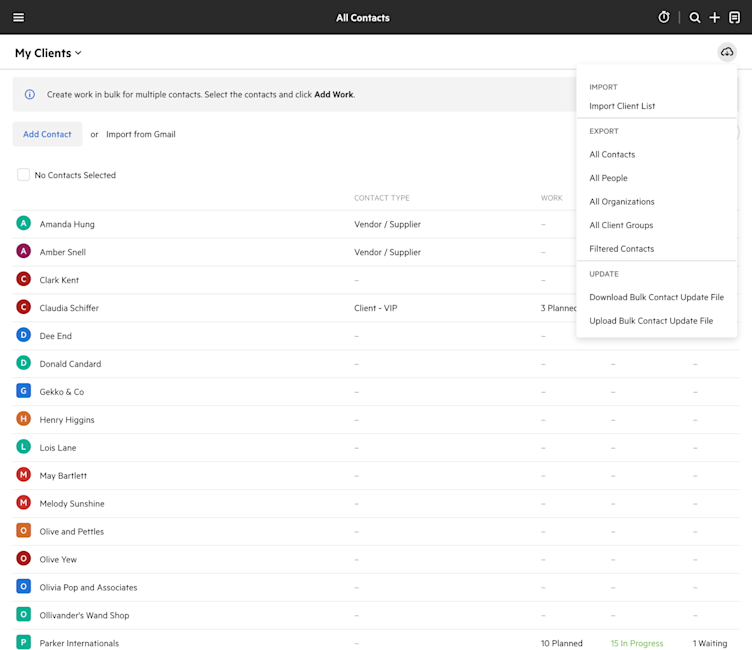
Task: Click Olive and Pettles avatar icon
Action: coord(24,530)
